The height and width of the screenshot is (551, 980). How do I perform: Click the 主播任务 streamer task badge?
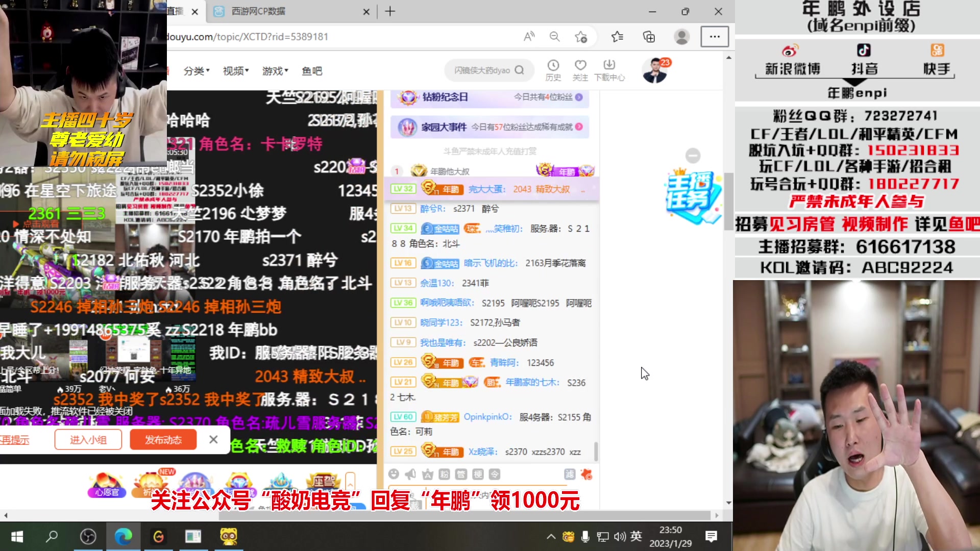(694, 198)
